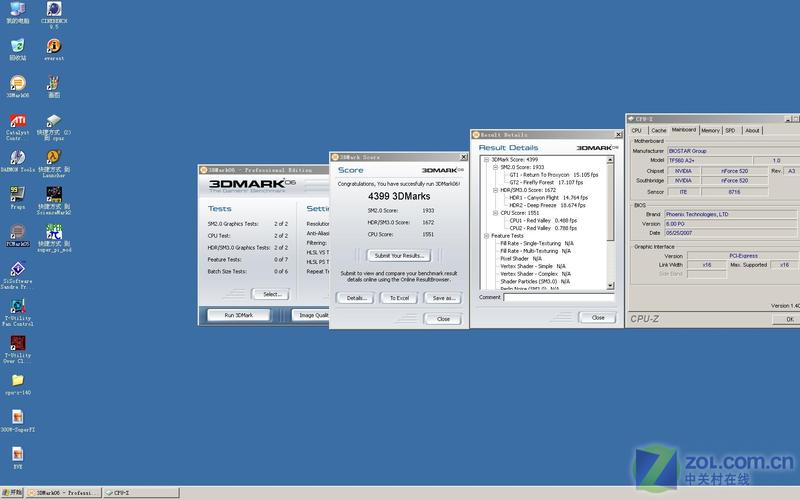Select the CPU2 - Red Valley row
The width and height of the screenshot is (800, 500).
pyautogui.click(x=543, y=229)
